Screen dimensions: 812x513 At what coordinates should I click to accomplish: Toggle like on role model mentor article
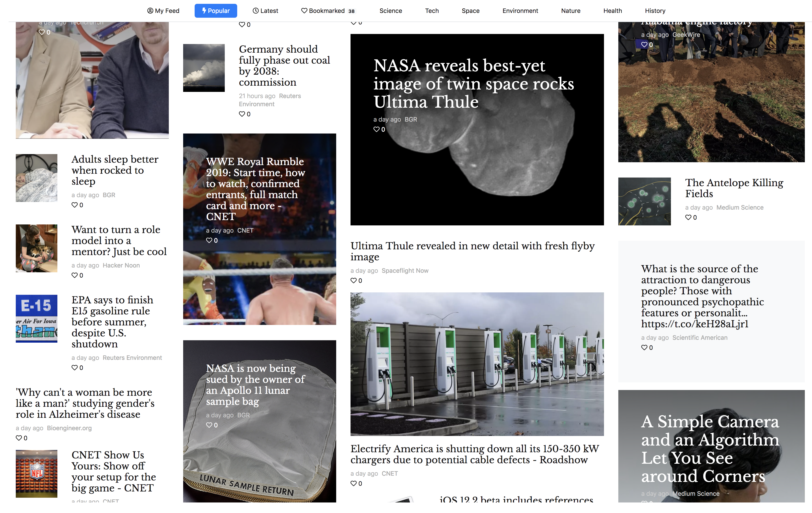point(75,275)
